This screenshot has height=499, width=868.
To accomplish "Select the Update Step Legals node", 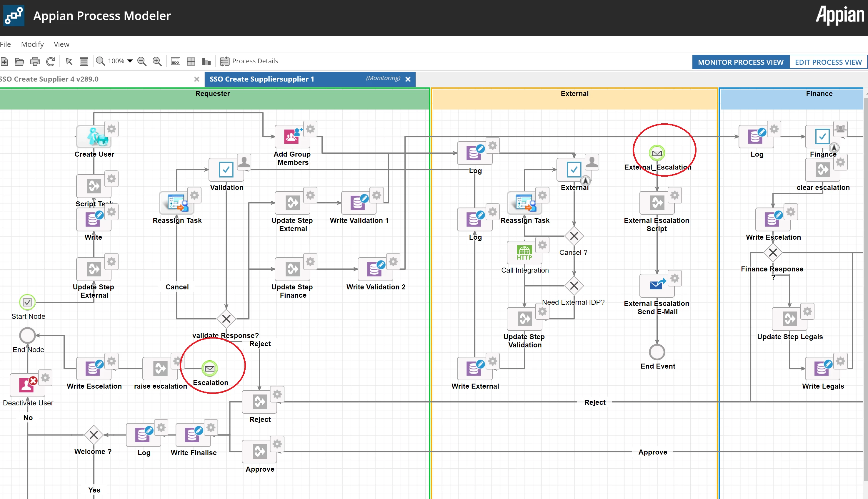I will 789,319.
